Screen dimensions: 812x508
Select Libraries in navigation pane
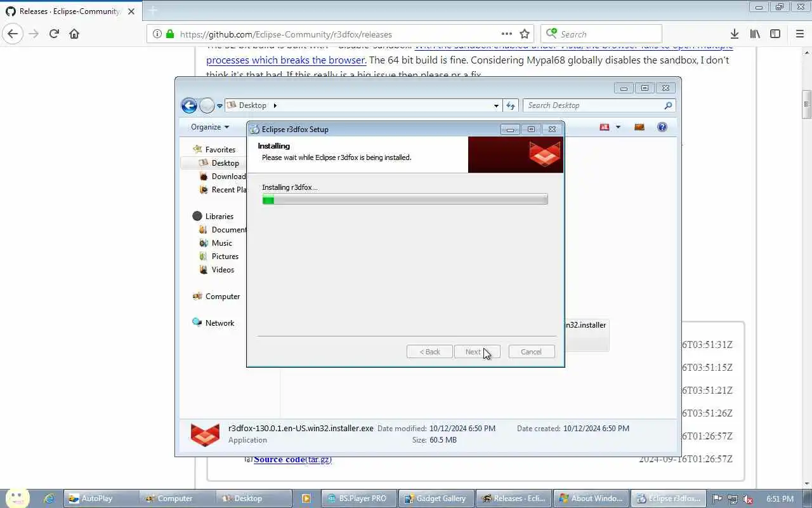point(219,217)
